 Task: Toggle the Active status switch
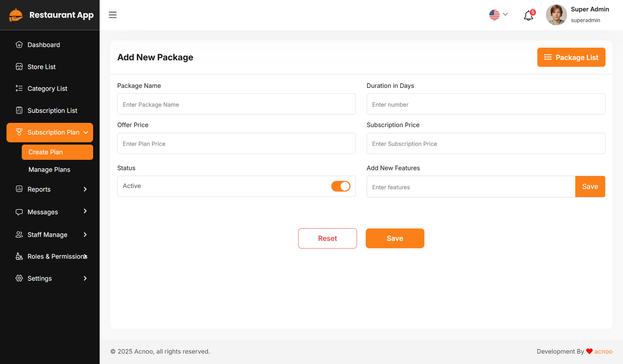pyautogui.click(x=341, y=186)
